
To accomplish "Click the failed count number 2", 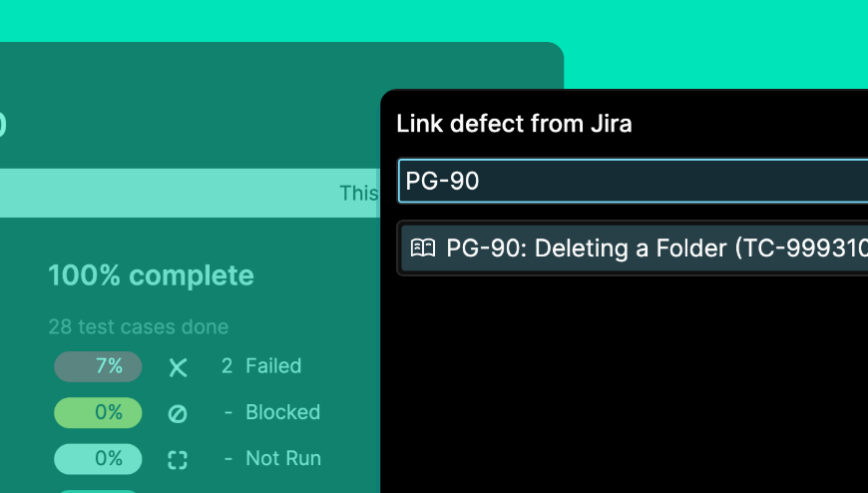I will coord(226,366).
